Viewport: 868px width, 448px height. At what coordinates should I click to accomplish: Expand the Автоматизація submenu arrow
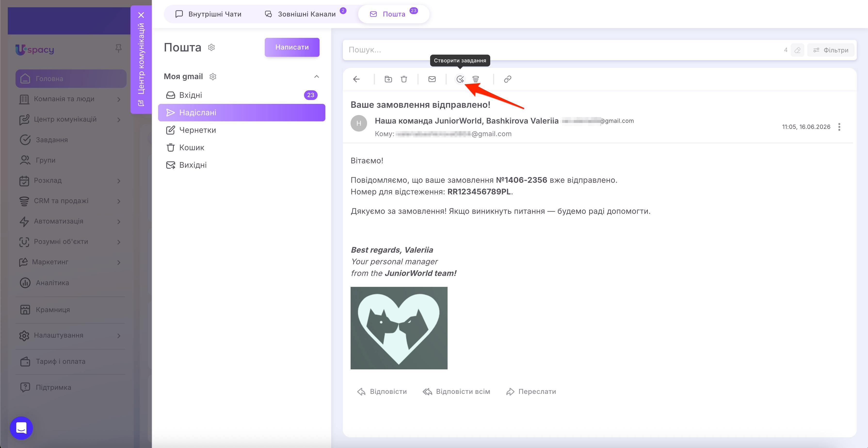point(119,222)
